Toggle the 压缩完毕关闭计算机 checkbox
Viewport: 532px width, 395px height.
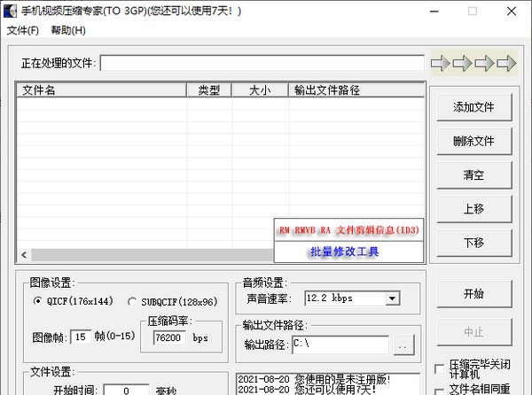coord(439,369)
